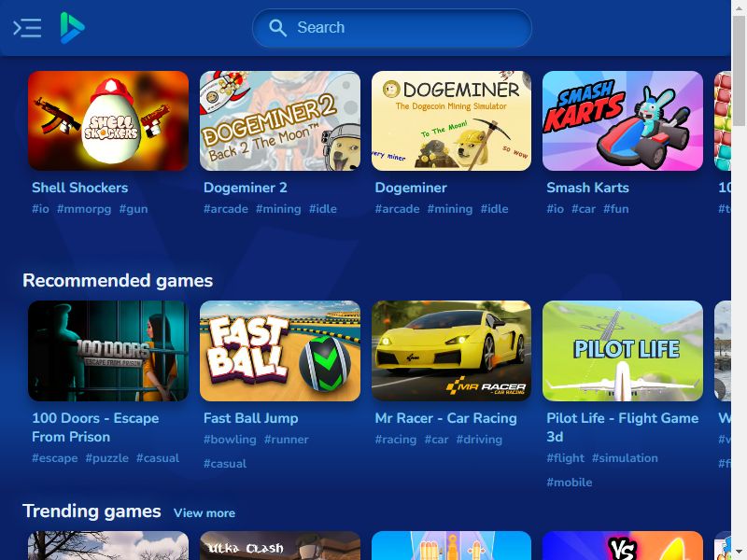Open the sidebar menu hamburger icon
747x560 pixels.
click(27, 28)
